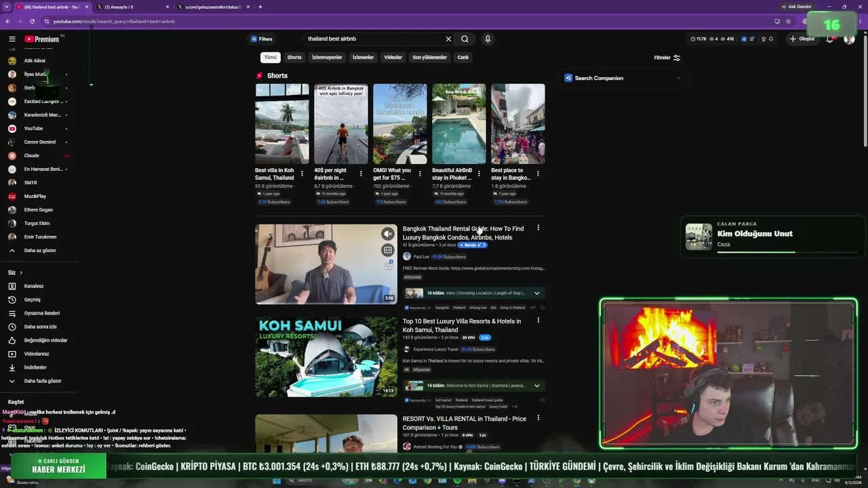Open Kanalınız in the sidebar

pos(34,286)
